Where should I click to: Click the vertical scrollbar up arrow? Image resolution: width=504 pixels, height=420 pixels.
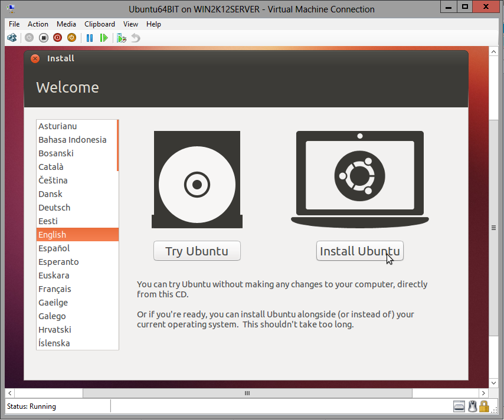pyautogui.click(x=493, y=51)
